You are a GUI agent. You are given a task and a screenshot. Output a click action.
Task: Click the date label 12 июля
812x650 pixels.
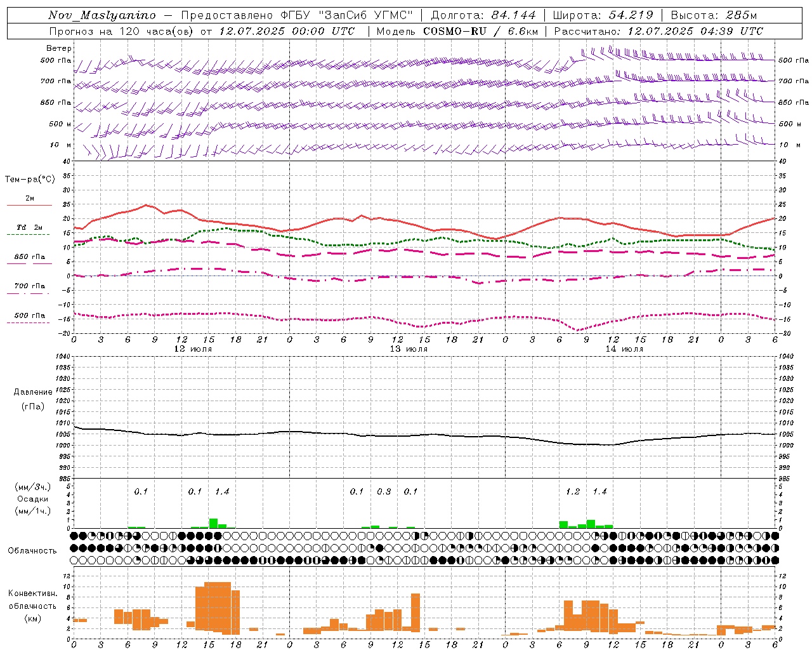click(193, 348)
